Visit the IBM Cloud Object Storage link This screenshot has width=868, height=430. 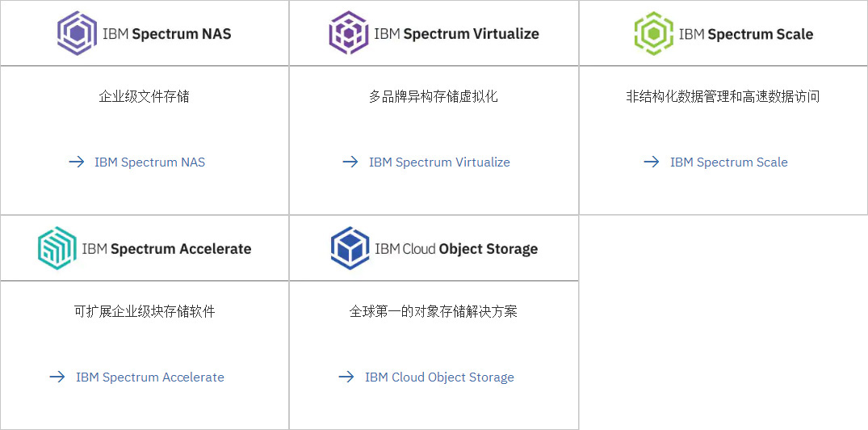pos(439,377)
